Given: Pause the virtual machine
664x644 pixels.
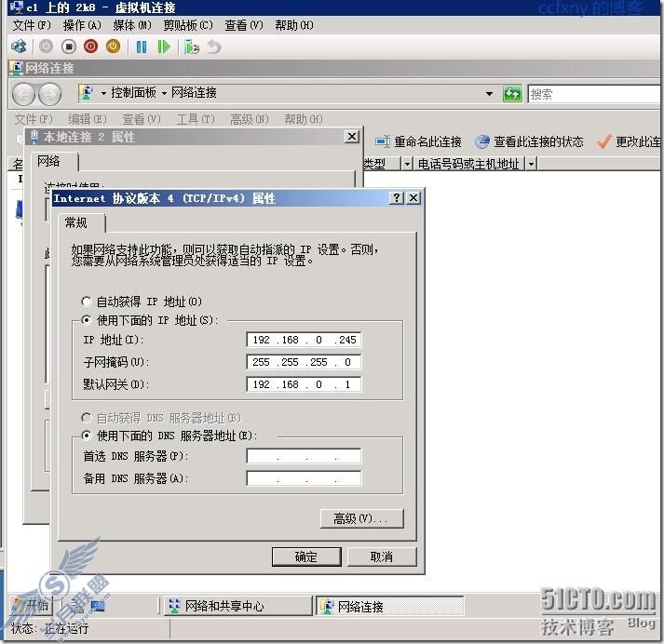Looking at the screenshot, I should pyautogui.click(x=142, y=47).
